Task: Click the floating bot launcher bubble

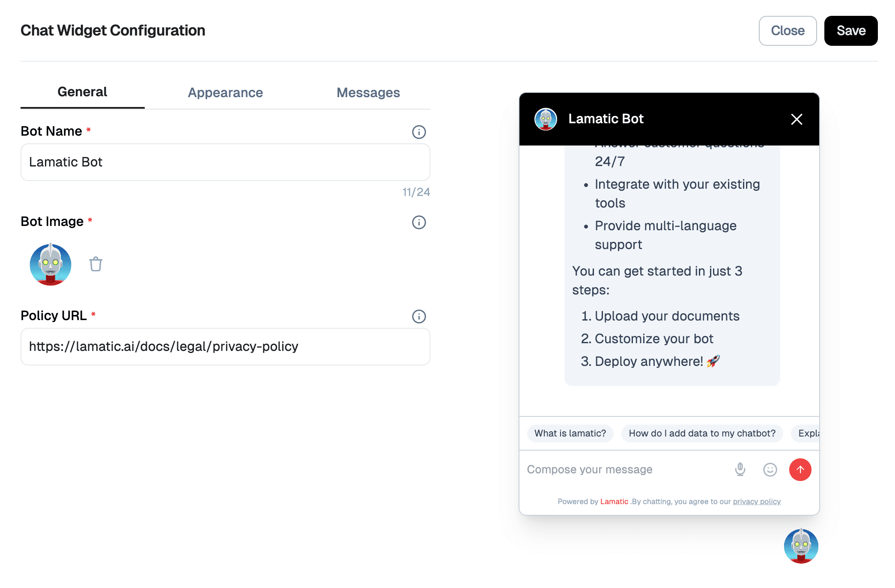Action: click(801, 546)
